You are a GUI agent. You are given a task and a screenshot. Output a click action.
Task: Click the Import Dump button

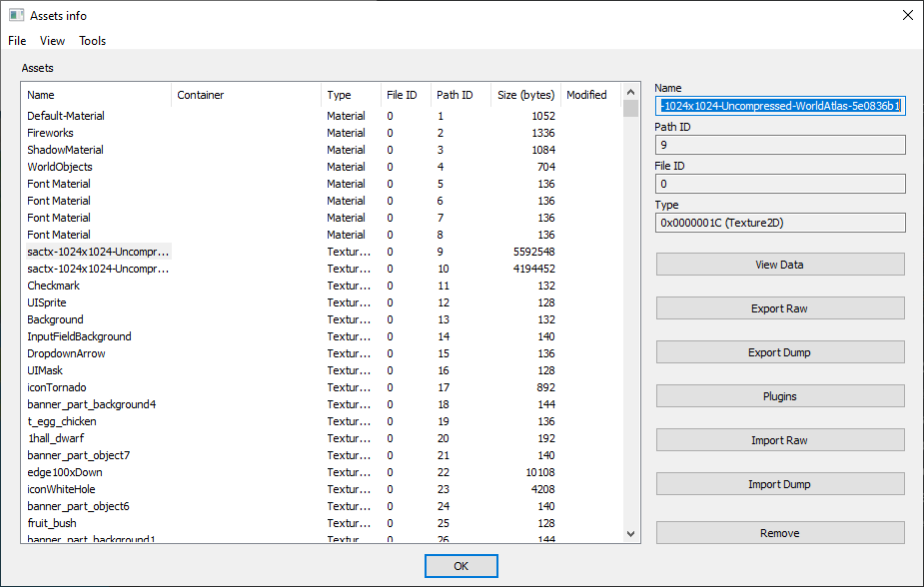click(779, 484)
